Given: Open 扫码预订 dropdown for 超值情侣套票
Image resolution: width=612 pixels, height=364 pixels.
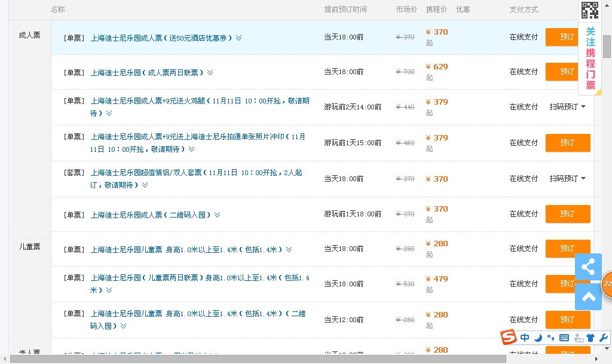Looking at the screenshot, I should click(567, 179).
